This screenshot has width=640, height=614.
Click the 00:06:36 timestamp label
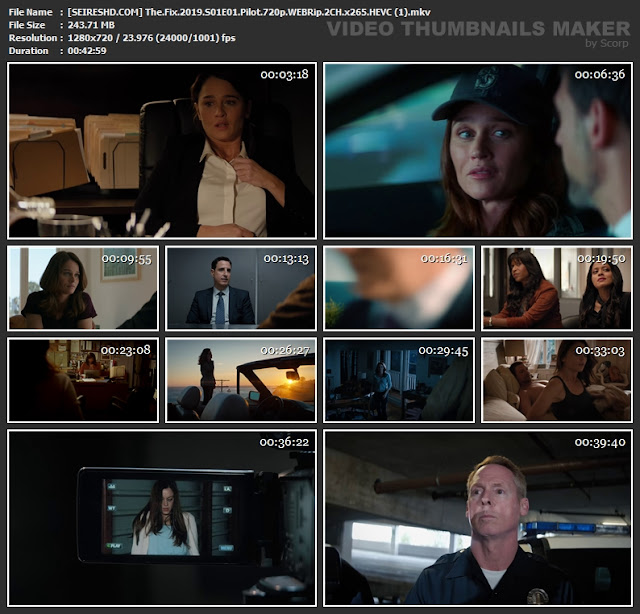600,74
